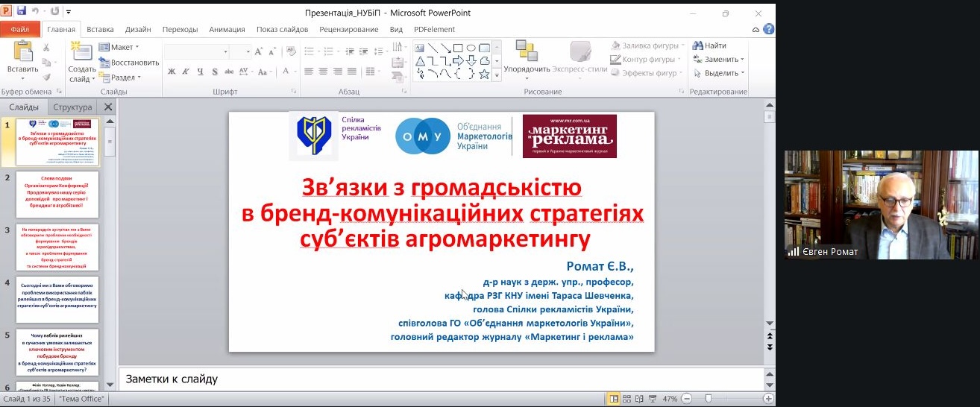Toggle bold (Ж) formatting
This screenshot has height=407, width=980.
coord(172,72)
